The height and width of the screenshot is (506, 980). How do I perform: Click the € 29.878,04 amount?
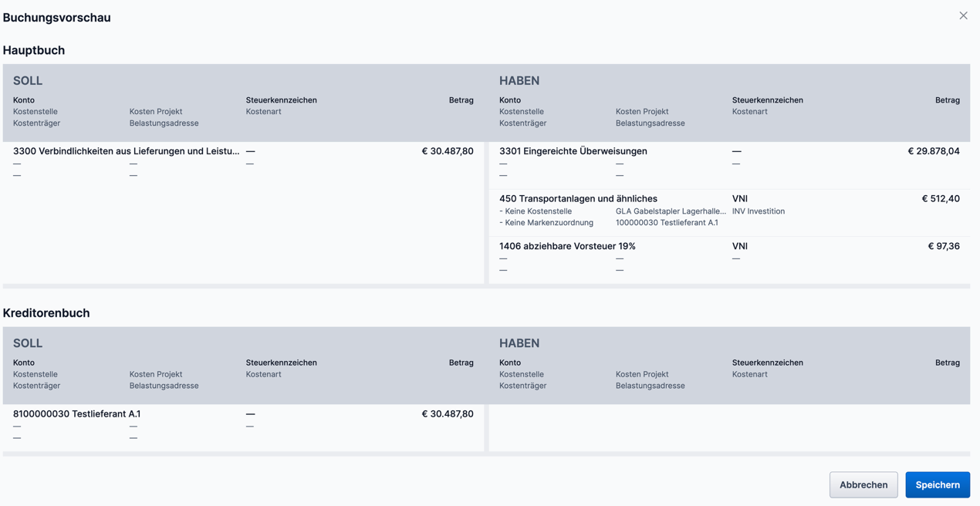point(933,151)
